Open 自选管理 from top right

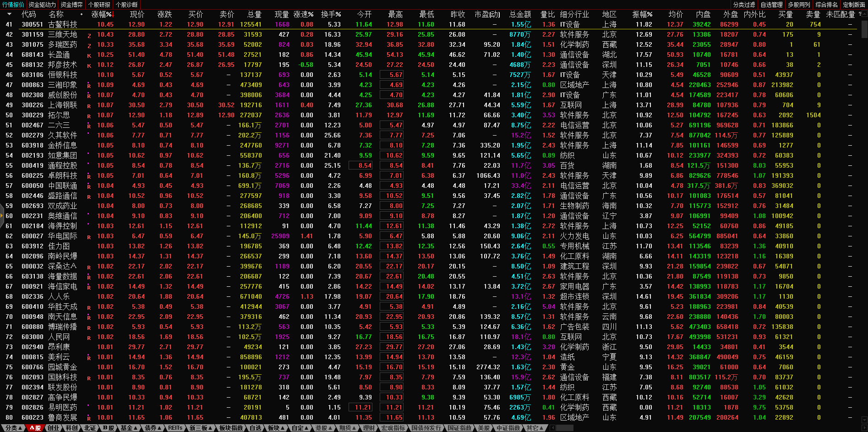771,5
